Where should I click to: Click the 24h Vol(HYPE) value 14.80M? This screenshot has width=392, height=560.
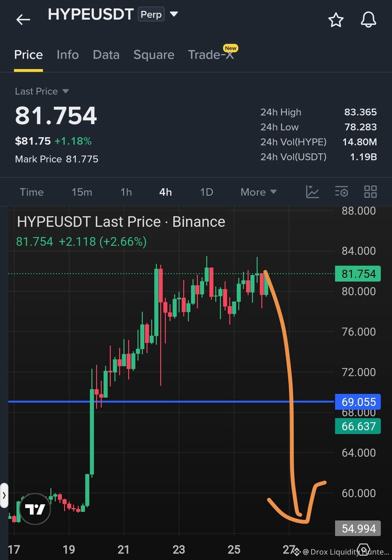pyautogui.click(x=359, y=142)
